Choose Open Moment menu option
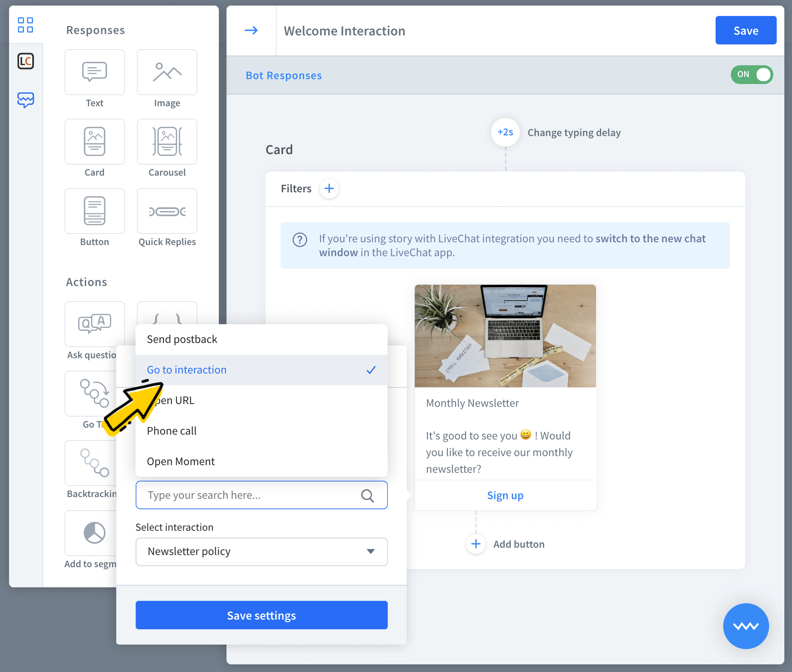 [181, 462]
